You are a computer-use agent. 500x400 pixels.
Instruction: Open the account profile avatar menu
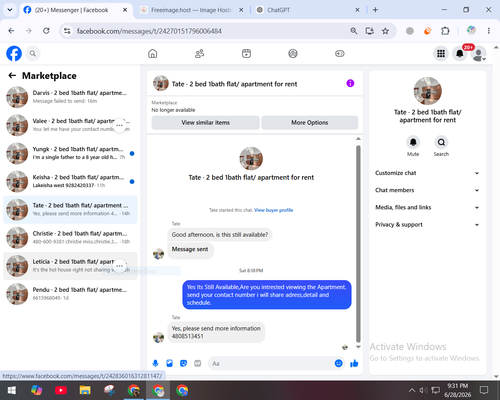(x=479, y=54)
